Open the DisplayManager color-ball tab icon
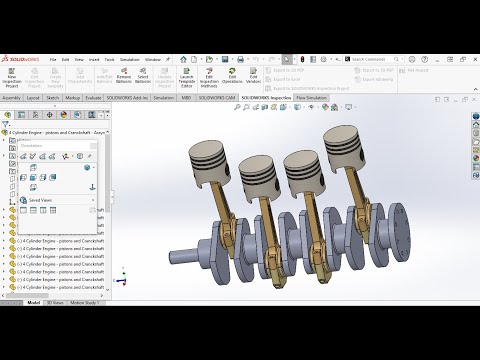 tap(63, 115)
